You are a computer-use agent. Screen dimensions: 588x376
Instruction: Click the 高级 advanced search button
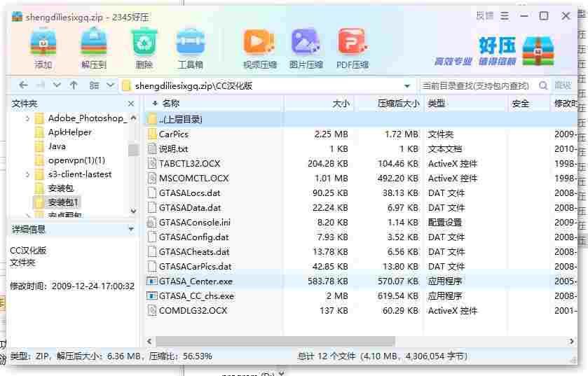(563, 85)
